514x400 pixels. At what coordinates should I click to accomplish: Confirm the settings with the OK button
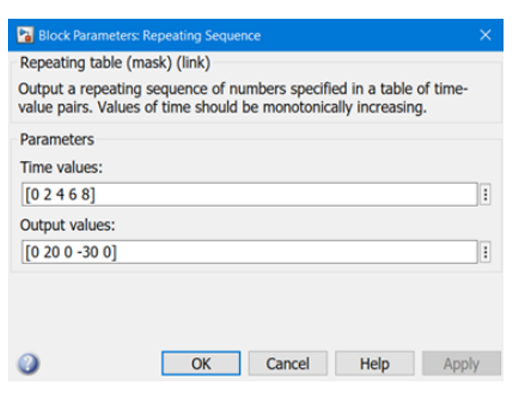click(x=201, y=363)
